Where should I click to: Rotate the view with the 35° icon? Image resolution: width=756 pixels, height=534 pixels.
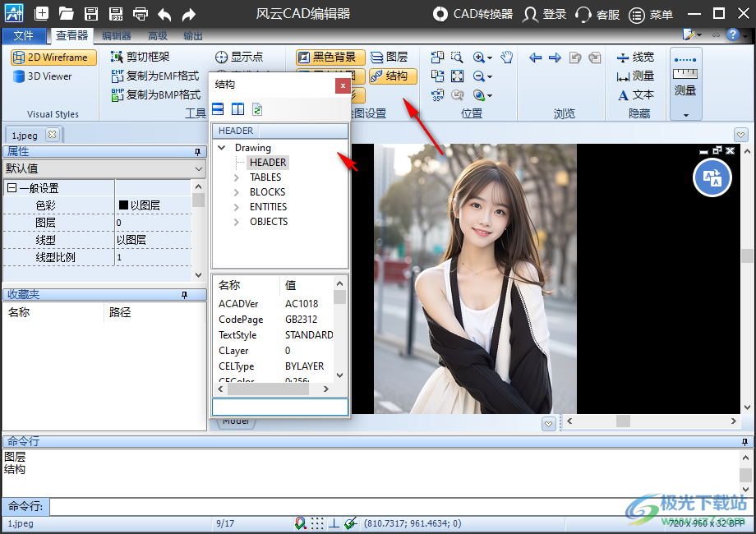click(x=437, y=95)
